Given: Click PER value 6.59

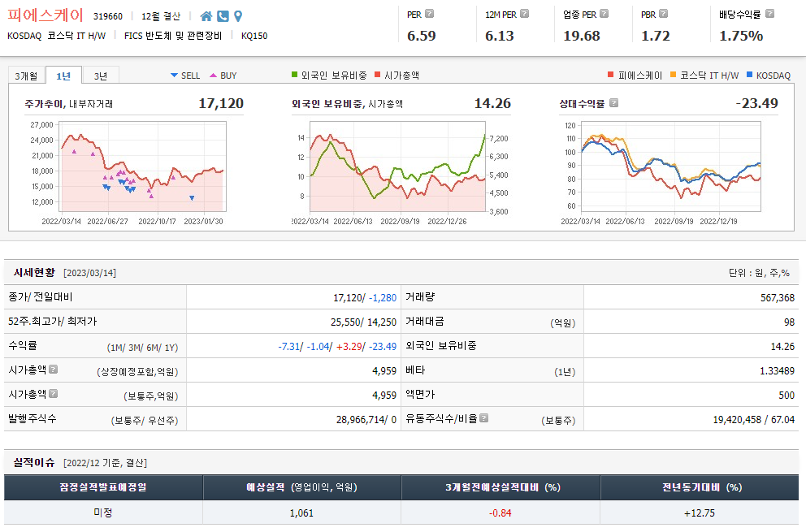Looking at the screenshot, I should coord(422,36).
